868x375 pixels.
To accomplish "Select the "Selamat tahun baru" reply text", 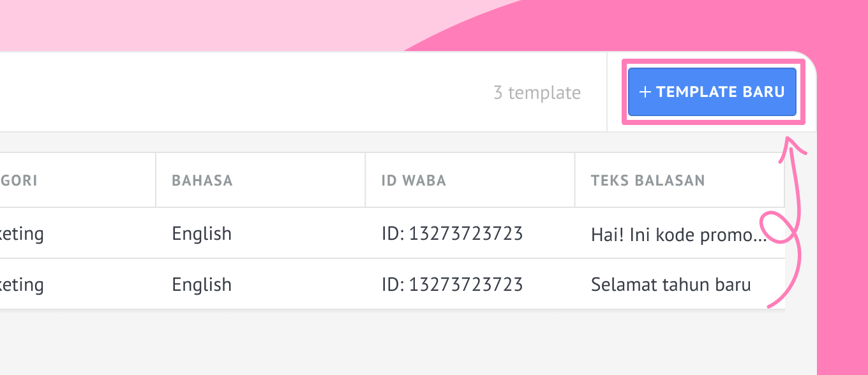I will 670,284.
